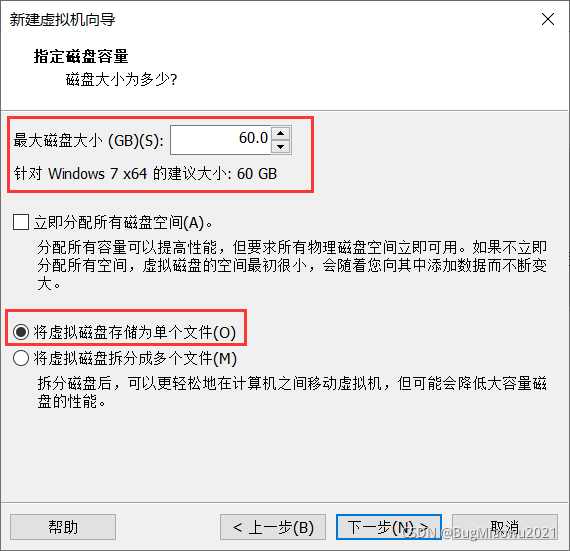Decrease max disk size using down arrow

click(280, 146)
